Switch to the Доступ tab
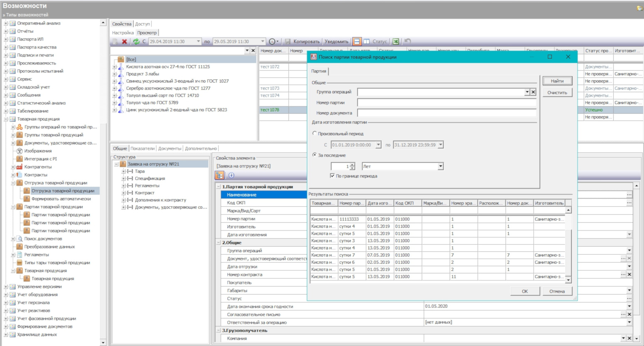Screen dimensions: 644x346 [x=142, y=24]
